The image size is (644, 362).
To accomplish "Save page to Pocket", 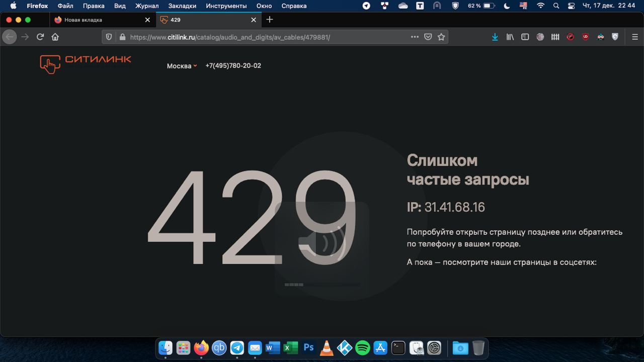I will pos(428,37).
